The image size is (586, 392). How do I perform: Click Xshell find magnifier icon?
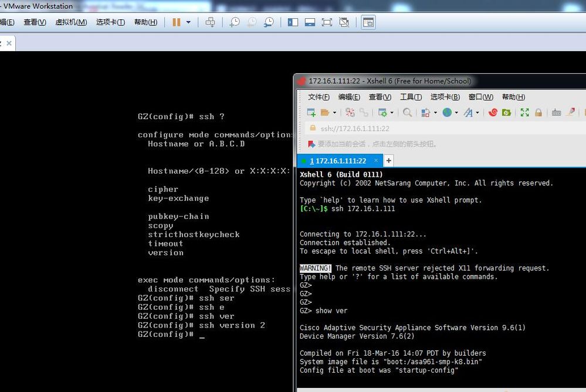coord(408,113)
